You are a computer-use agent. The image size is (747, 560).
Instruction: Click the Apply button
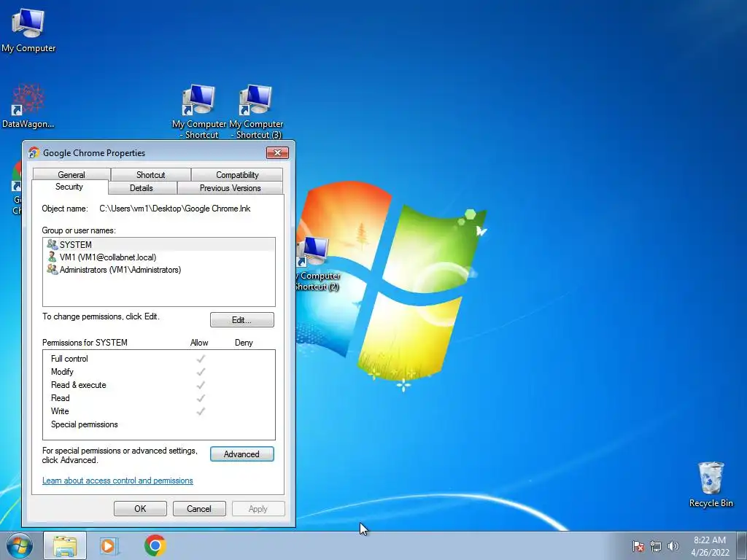click(258, 508)
